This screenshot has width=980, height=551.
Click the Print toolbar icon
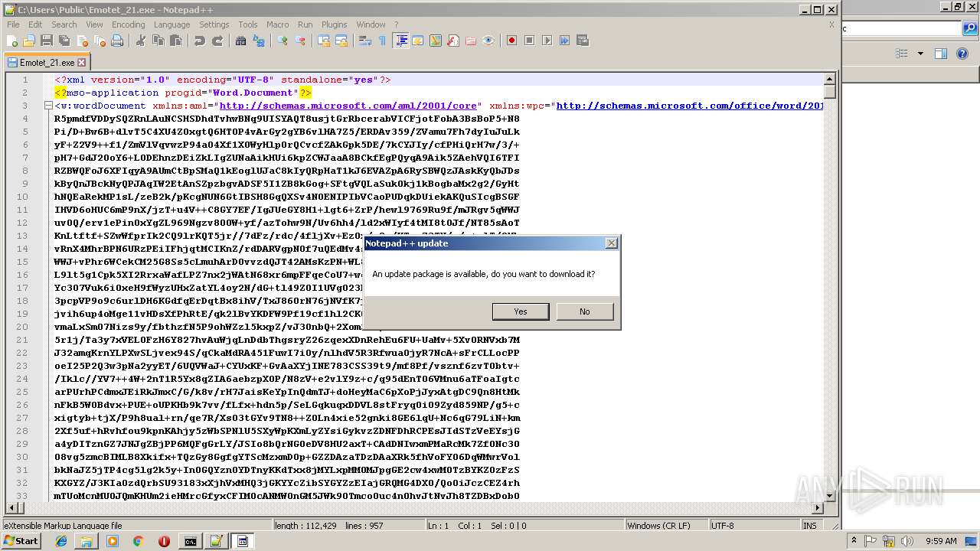click(117, 41)
